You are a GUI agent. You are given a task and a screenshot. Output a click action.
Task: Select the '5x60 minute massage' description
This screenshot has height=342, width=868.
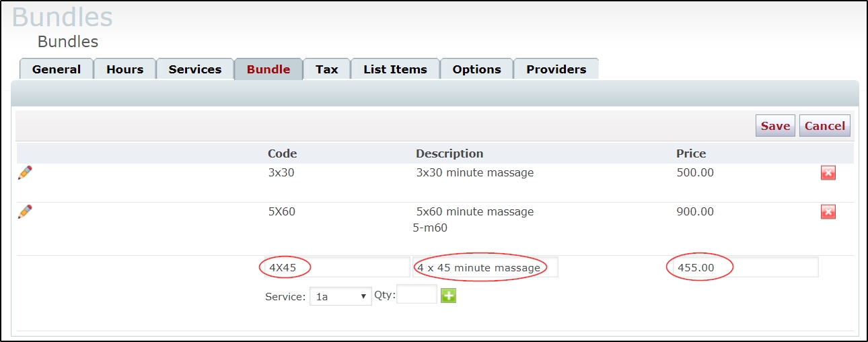coord(475,212)
